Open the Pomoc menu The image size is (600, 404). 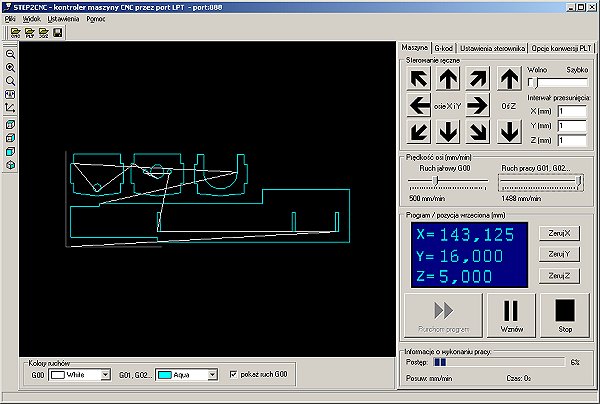click(96, 19)
